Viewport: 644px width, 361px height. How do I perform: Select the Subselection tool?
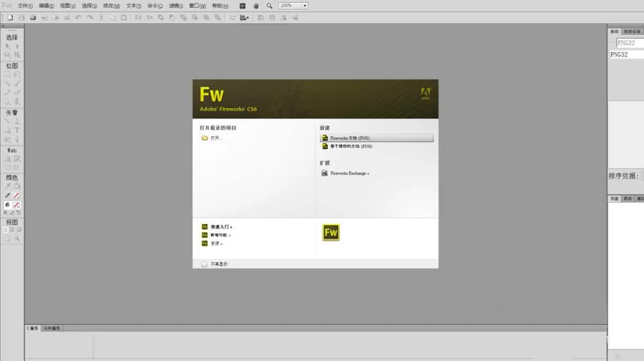click(x=17, y=46)
